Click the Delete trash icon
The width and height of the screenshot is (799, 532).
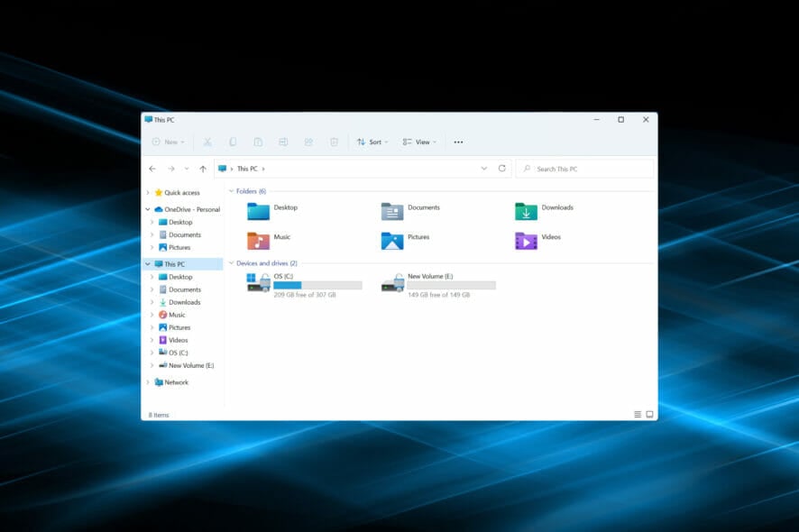click(335, 142)
